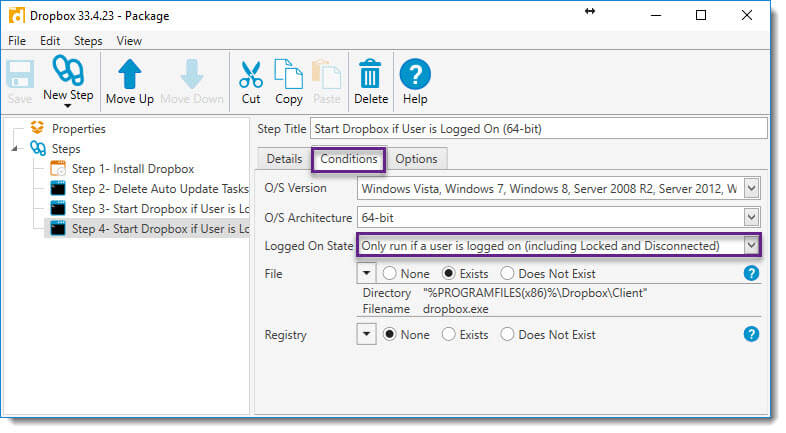The width and height of the screenshot is (786, 433).
Task: Open the File menu
Action: [17, 41]
